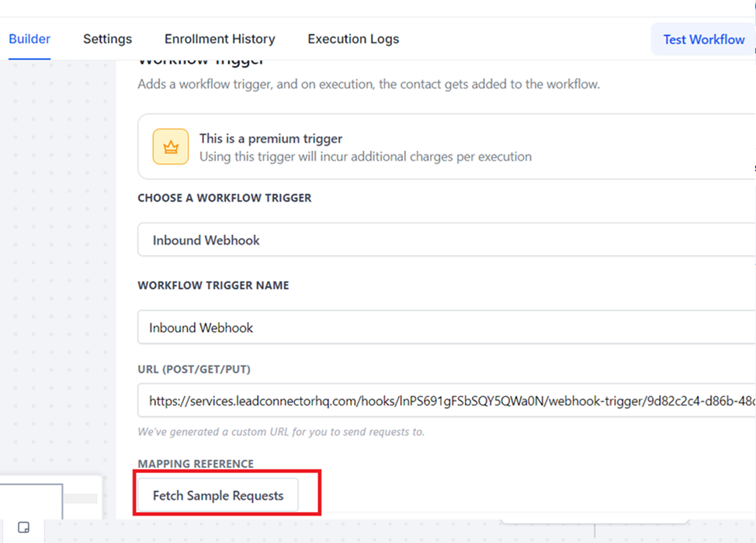Click the workflow minimap thumbnail

coord(31,499)
